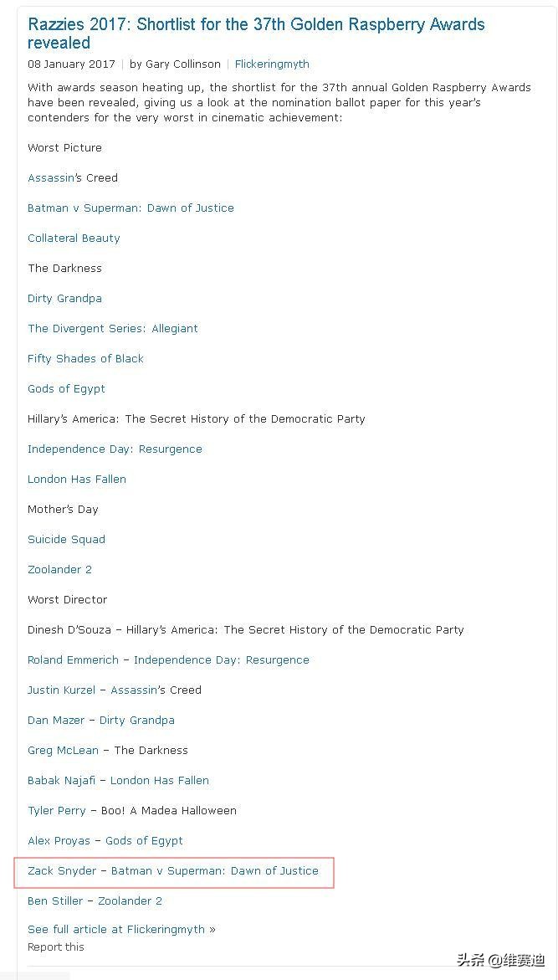Click the Fifty Shades of Black link

[x=85, y=358]
